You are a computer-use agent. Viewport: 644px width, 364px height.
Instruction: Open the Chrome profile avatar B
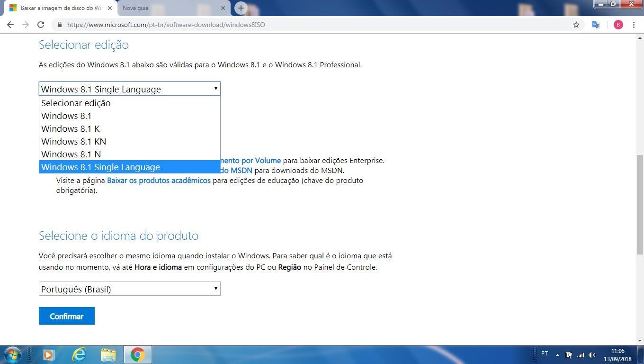click(618, 25)
